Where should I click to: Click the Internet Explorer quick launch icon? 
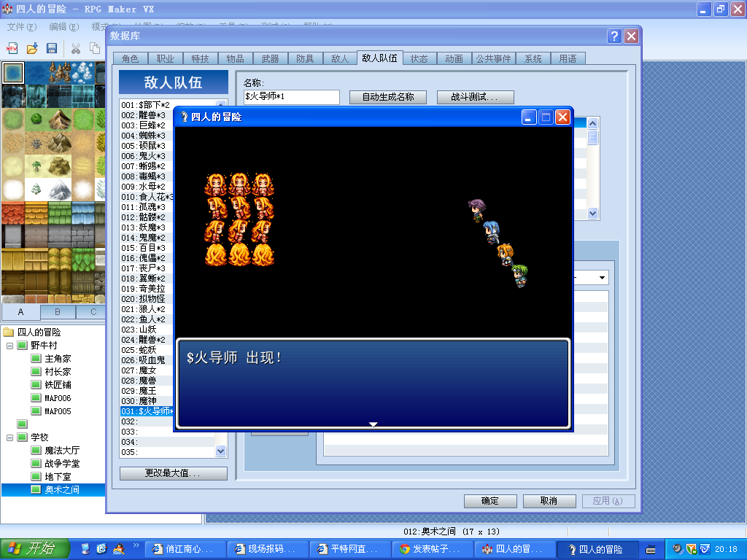point(101,549)
